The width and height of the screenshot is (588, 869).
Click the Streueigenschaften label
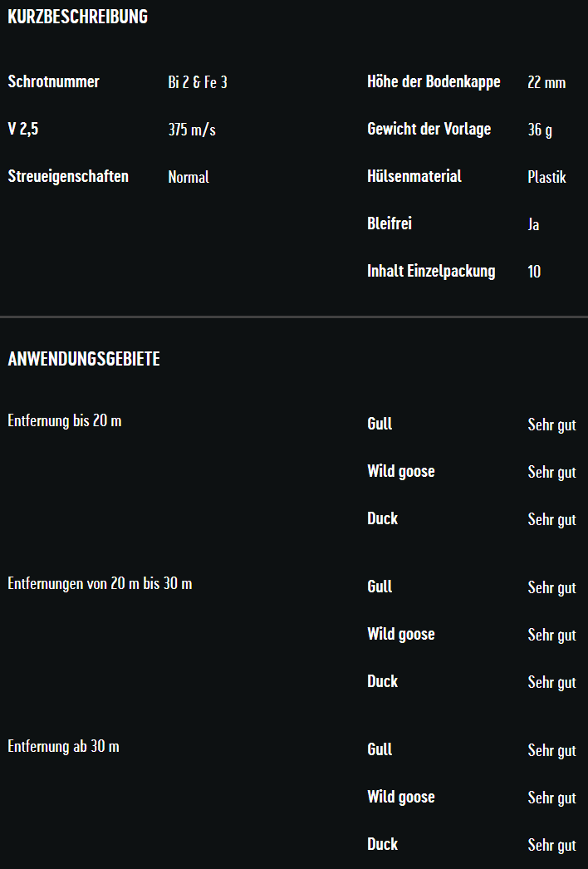68,176
